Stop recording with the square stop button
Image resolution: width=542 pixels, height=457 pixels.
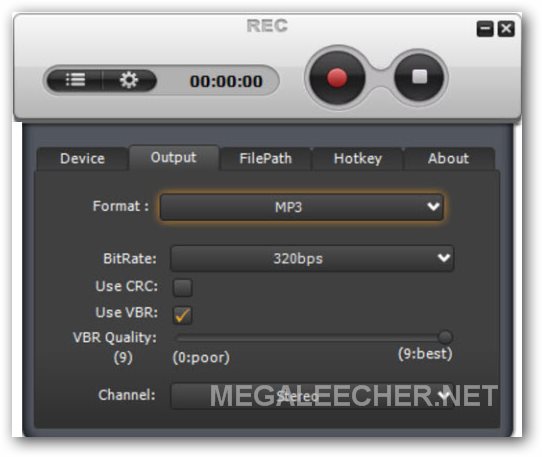420,77
